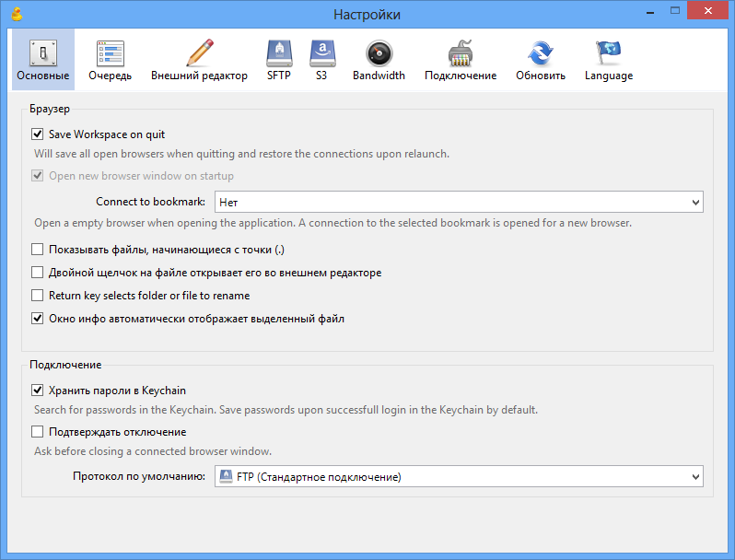
Task: Click text Will save all open browsers description
Action: 242,154
